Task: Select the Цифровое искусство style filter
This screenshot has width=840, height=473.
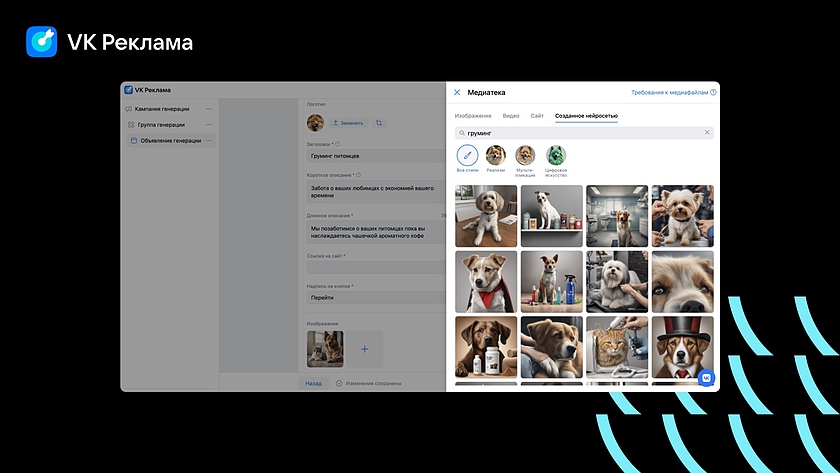Action: click(x=556, y=155)
